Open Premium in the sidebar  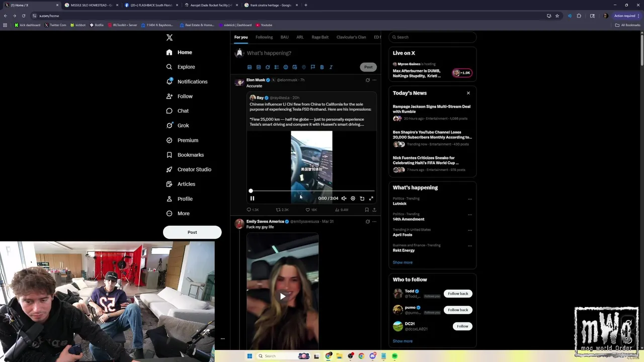182,140
